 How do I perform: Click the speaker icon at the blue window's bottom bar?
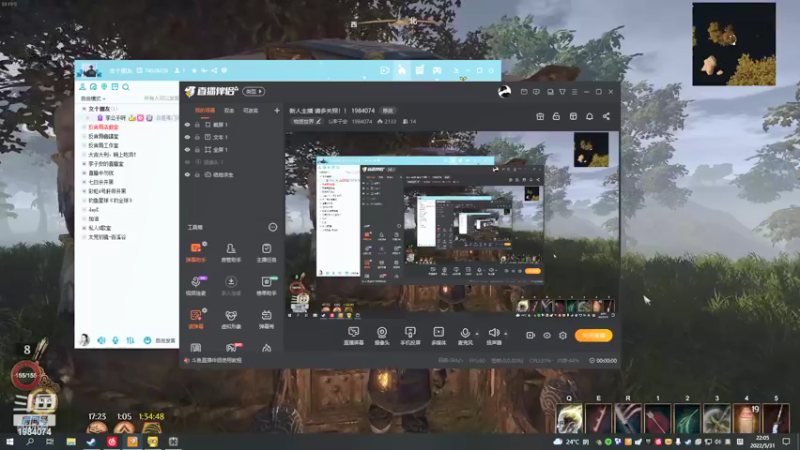click(x=101, y=340)
